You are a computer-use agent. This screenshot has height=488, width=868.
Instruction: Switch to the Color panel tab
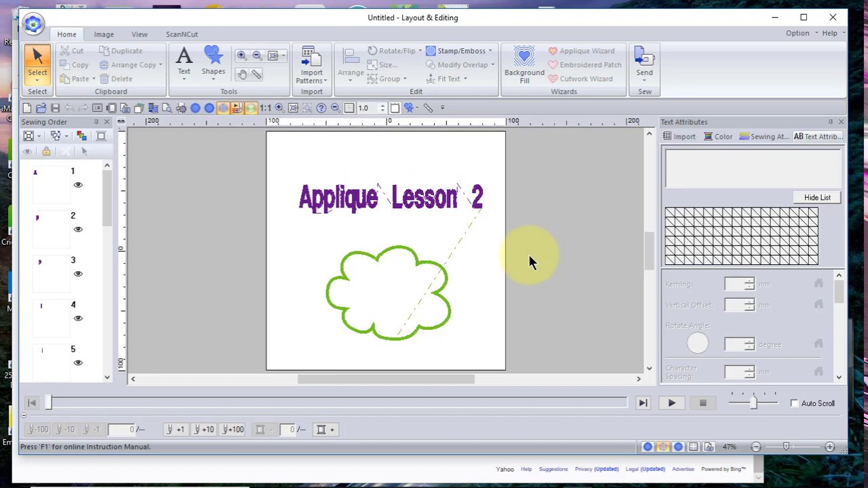(x=718, y=136)
